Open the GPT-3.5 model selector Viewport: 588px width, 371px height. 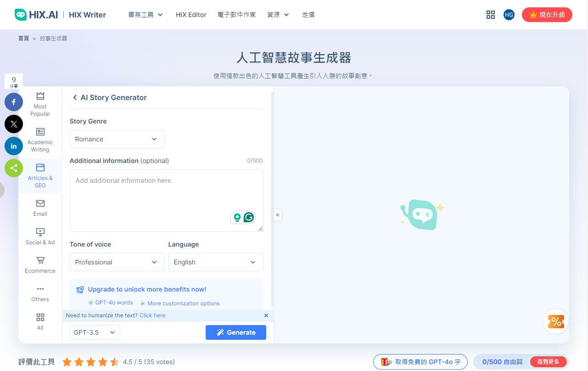point(95,332)
